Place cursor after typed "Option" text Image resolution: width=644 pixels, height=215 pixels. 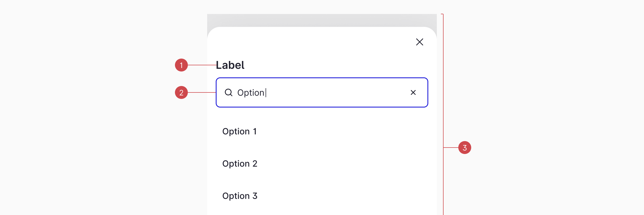[x=266, y=92]
